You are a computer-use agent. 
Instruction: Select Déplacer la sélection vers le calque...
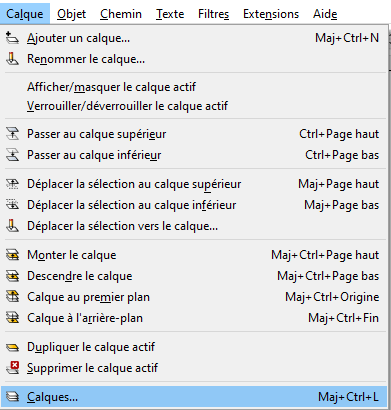tap(195, 226)
